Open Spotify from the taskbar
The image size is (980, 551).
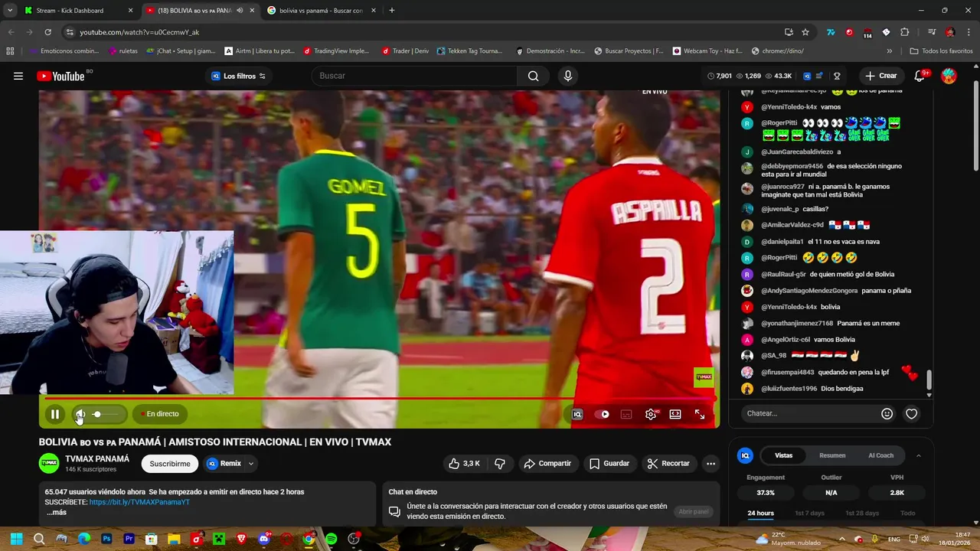click(x=331, y=539)
